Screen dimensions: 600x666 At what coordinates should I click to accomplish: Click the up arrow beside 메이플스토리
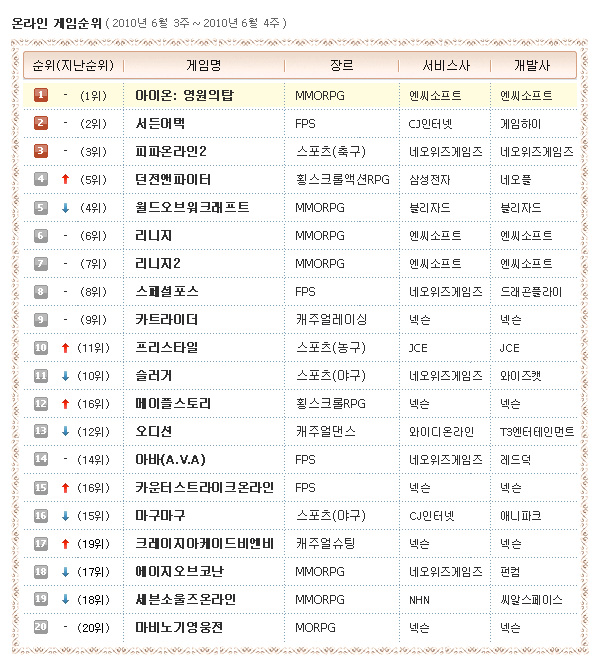pyautogui.click(x=65, y=403)
